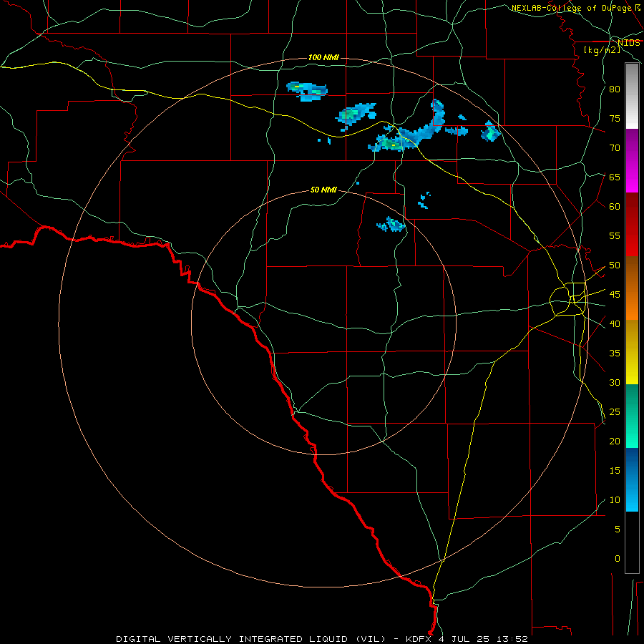Click the '35' scale value
The height and width of the screenshot is (644, 644).
pyautogui.click(x=615, y=353)
